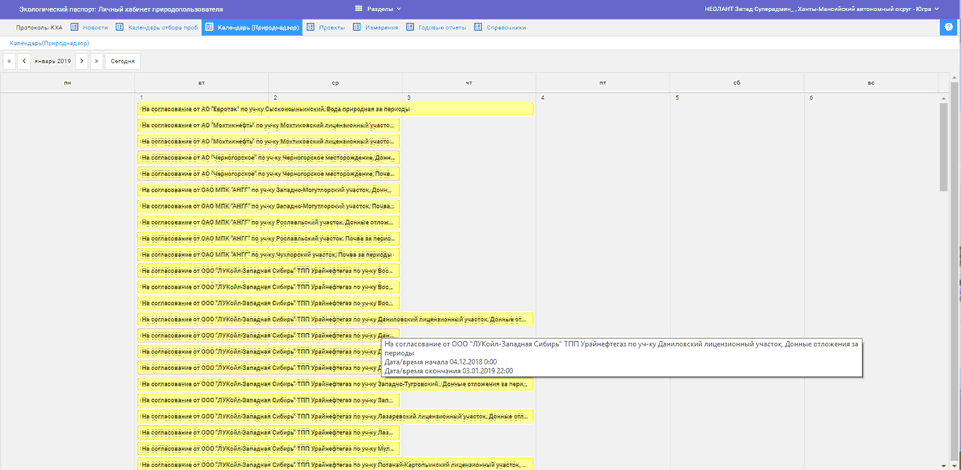Viewport: 961px width, 470px height.
Task: Click the Новости tab icon
Action: tap(75, 28)
